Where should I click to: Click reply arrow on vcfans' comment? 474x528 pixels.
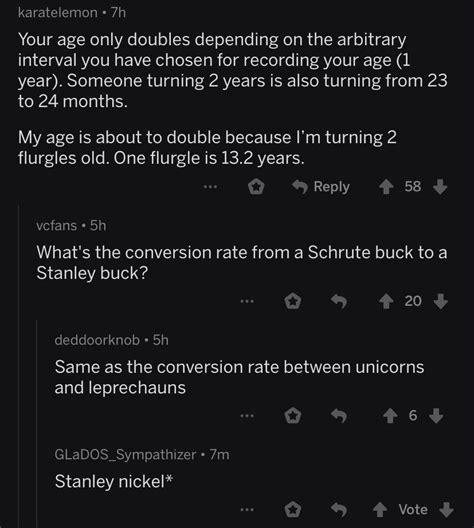pos(339,301)
